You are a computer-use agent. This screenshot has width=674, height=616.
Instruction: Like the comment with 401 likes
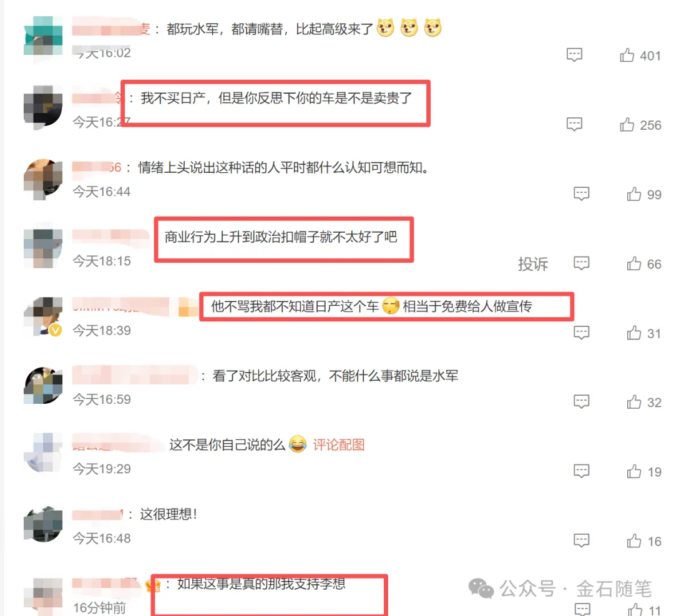click(627, 55)
